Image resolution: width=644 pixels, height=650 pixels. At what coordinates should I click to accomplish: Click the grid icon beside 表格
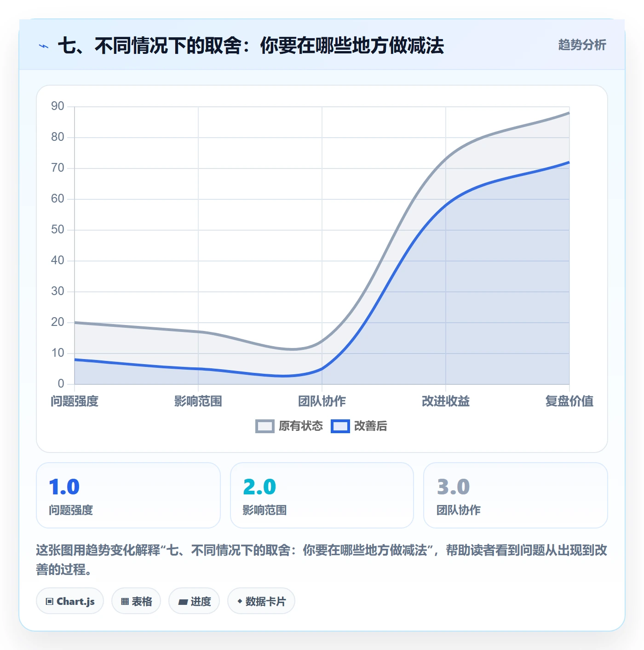[125, 602]
